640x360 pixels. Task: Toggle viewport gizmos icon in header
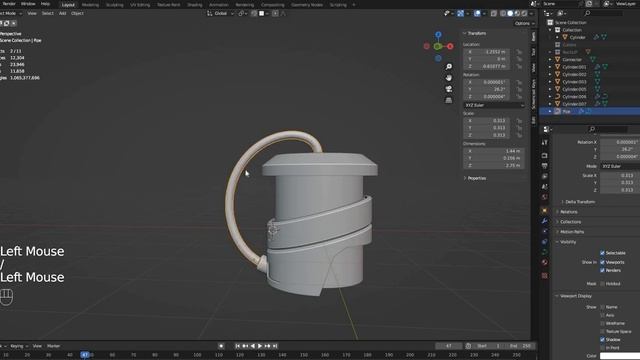coord(460,13)
